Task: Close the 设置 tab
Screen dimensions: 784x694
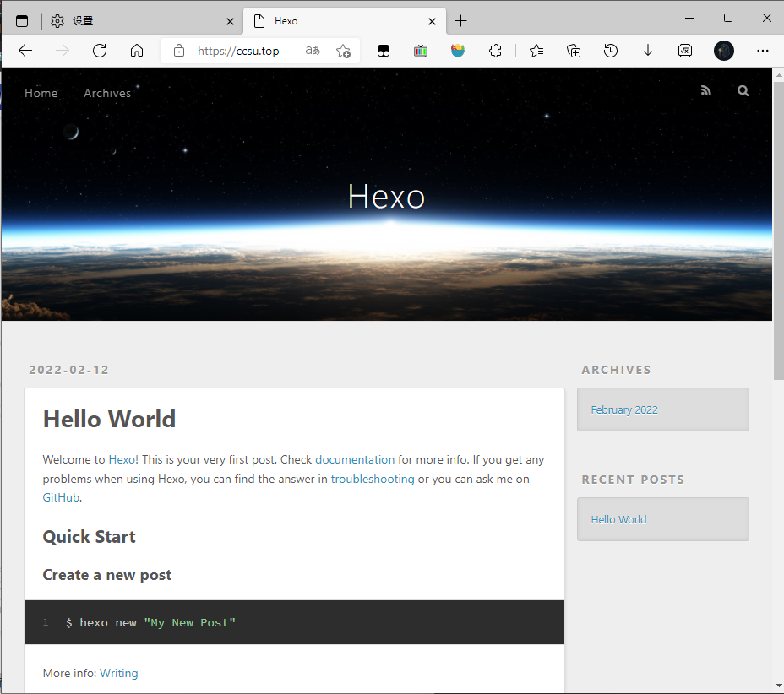Action: [230, 21]
